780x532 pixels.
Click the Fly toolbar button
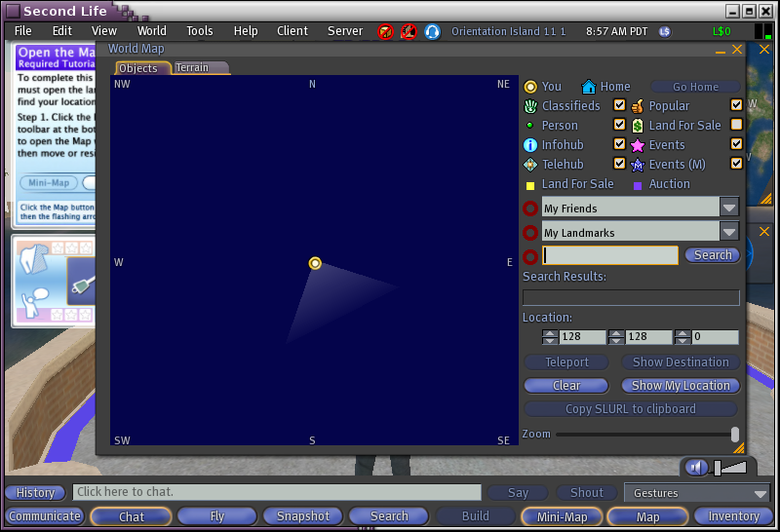click(x=216, y=516)
